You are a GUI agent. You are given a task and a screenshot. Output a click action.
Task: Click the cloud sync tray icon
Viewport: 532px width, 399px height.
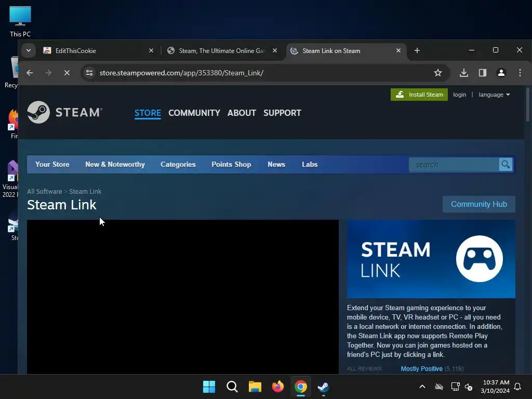tap(439, 387)
